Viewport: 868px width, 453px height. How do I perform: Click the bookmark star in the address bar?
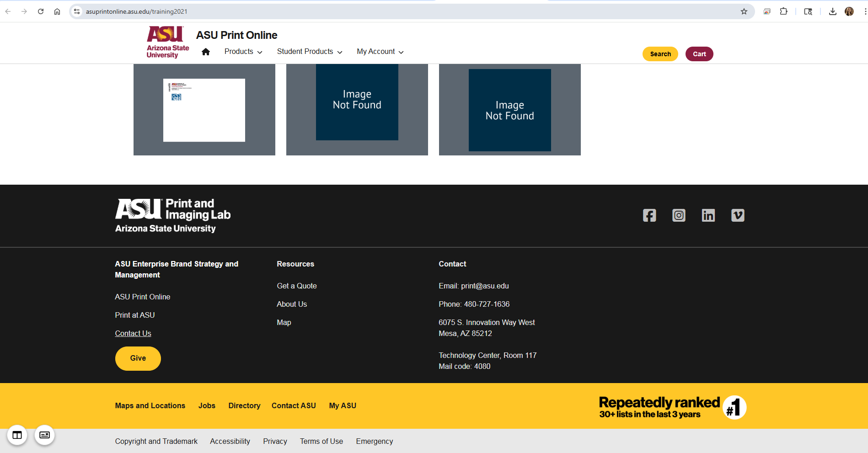[x=744, y=11]
